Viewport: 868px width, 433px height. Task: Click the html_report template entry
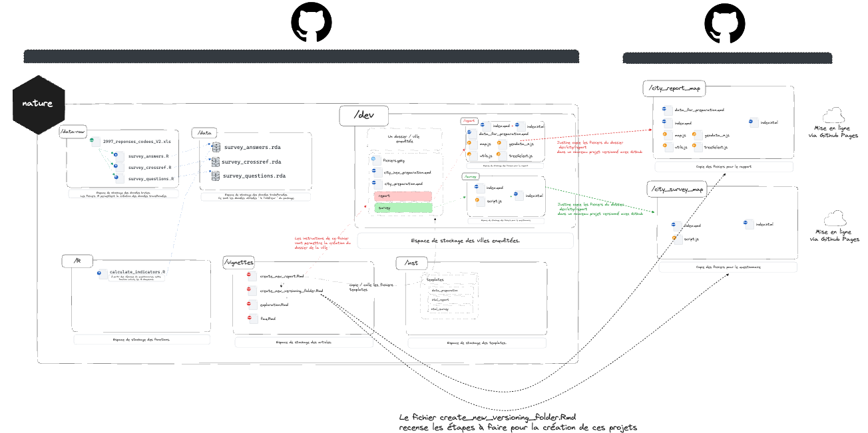click(x=440, y=300)
